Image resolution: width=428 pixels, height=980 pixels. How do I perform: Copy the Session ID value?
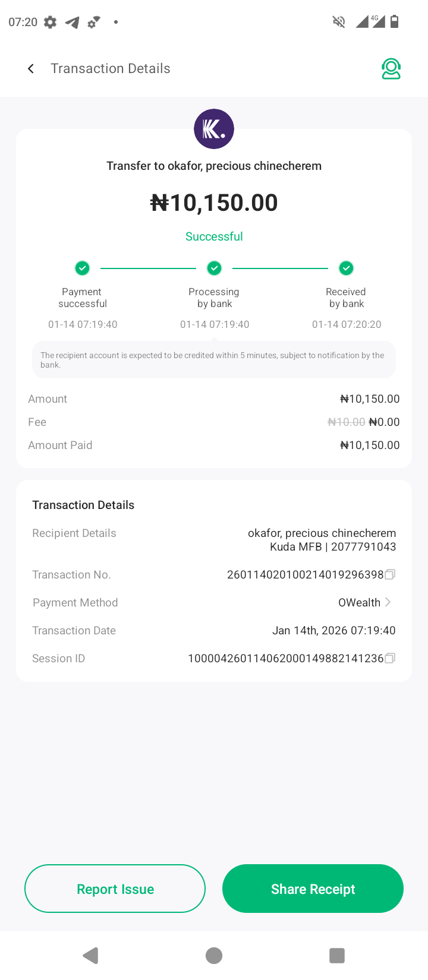coord(390,658)
